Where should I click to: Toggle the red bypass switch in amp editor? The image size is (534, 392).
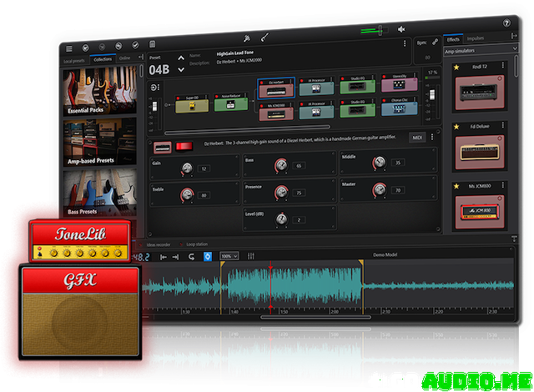coord(184,146)
